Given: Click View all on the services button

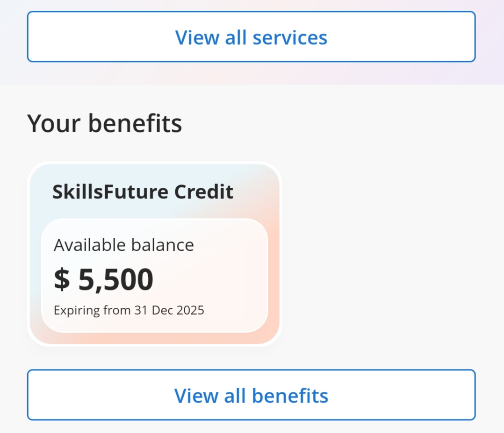Looking at the screenshot, I should coord(211,37).
